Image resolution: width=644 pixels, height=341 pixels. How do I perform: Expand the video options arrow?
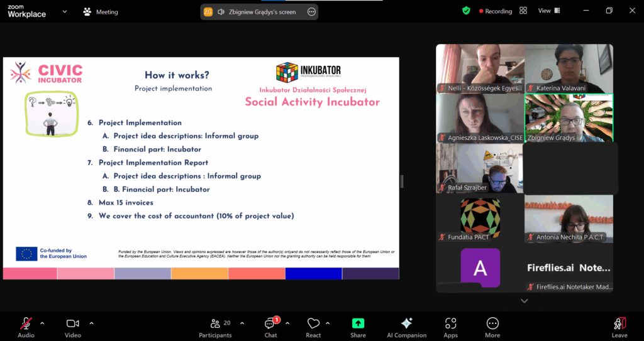pos(91,323)
